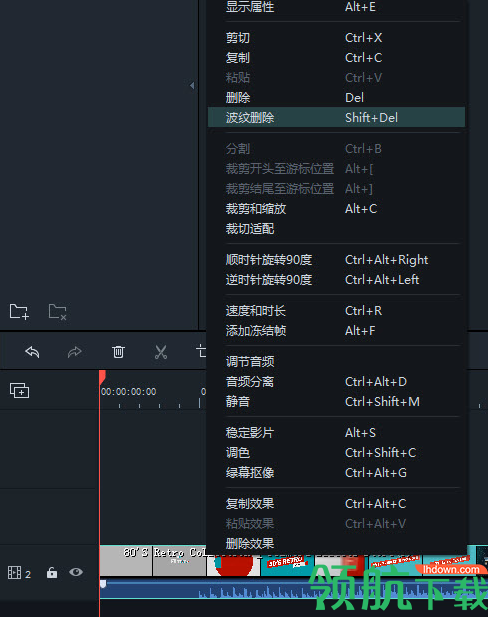Hide video track 2 with eye icon
Viewport: 488px width, 617px height.
click(x=76, y=572)
